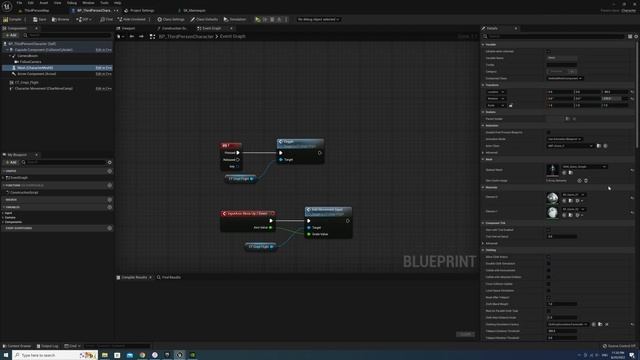The height and width of the screenshot is (360, 640).
Task: Click BP_ThirdPersonCharacter in the graph breadcrumb
Action: [186, 36]
